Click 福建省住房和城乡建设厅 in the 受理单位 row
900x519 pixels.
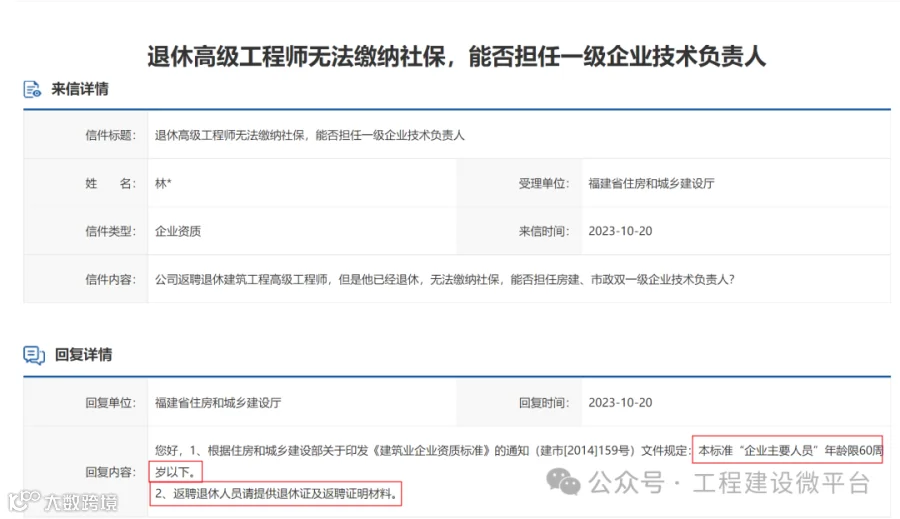click(x=651, y=184)
